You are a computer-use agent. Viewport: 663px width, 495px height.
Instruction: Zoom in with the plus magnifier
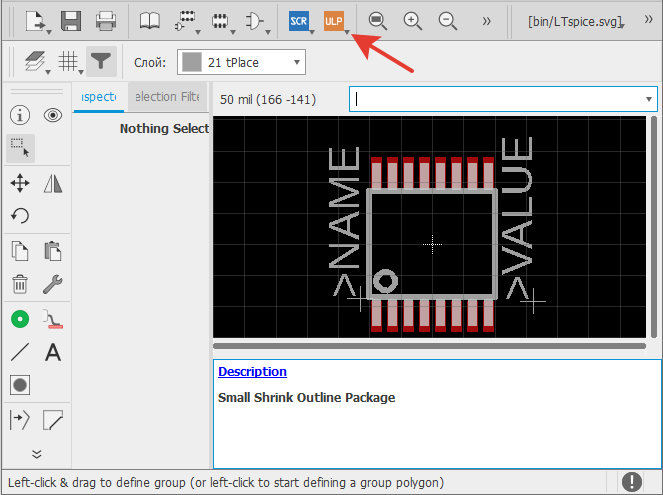coord(412,21)
